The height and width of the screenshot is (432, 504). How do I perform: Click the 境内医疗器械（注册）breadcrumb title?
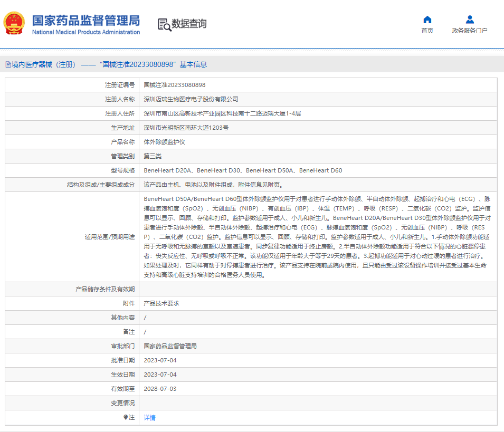[x=44, y=64]
